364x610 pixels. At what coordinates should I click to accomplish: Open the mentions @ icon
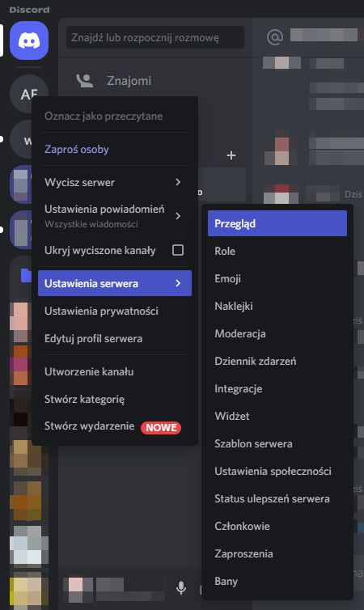(274, 37)
